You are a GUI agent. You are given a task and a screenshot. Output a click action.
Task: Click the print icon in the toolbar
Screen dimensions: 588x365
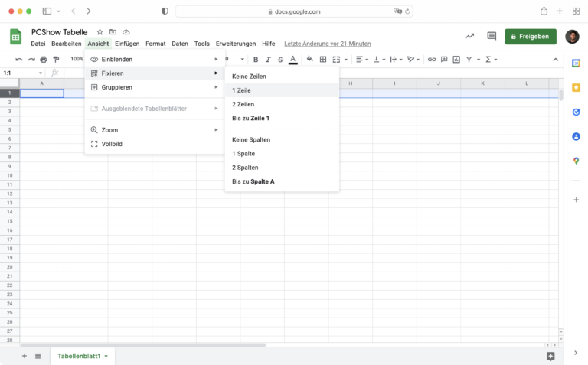[x=44, y=60]
